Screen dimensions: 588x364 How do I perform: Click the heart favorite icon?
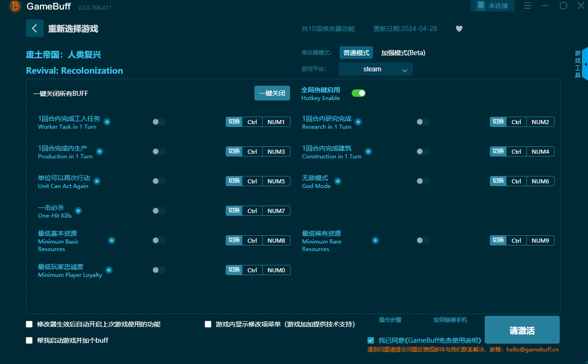459,29
